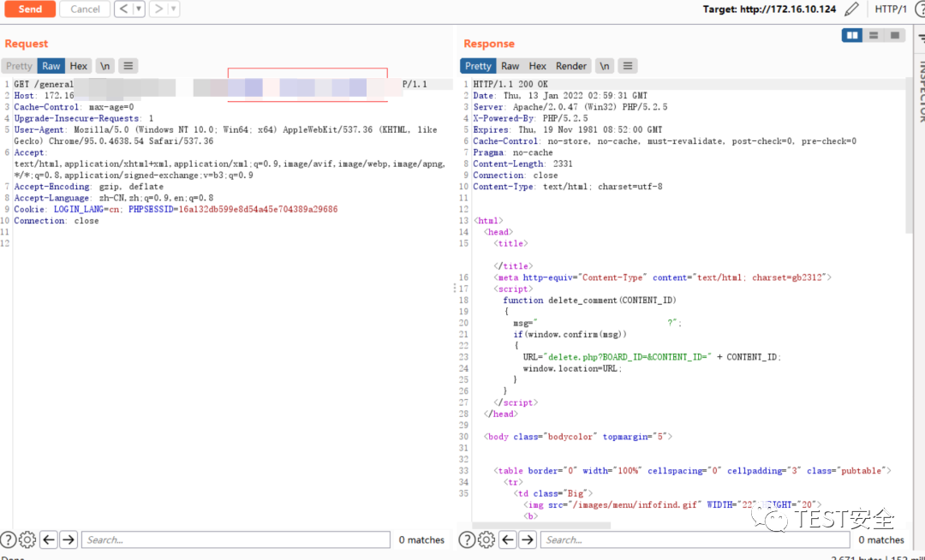Switch Request view to Pretty tab
The height and width of the screenshot is (560, 925).
(x=19, y=66)
